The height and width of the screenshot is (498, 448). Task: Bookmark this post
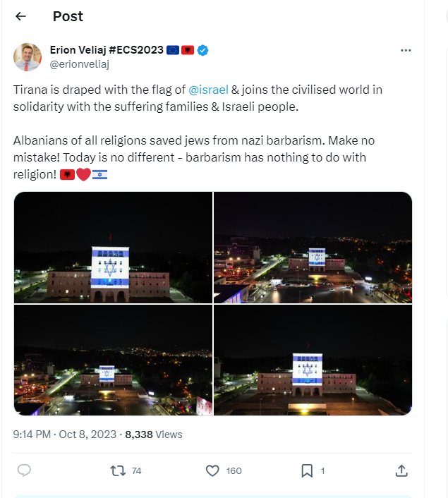307,470
